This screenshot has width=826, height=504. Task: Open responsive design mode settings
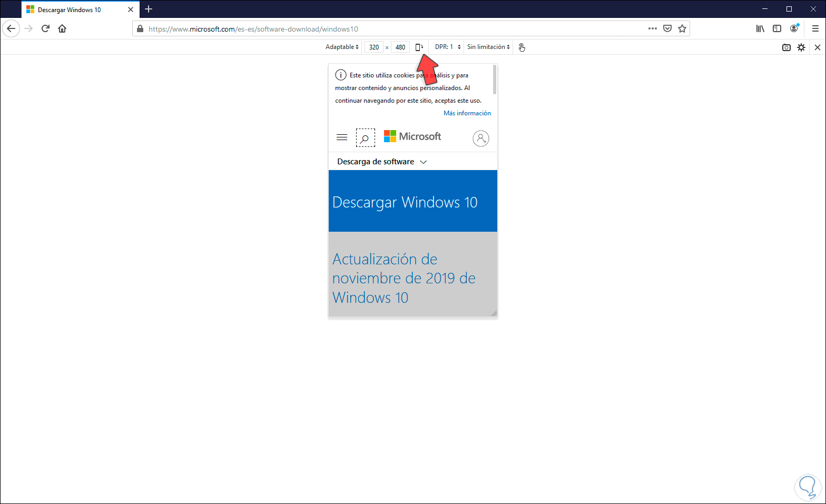[x=801, y=47]
